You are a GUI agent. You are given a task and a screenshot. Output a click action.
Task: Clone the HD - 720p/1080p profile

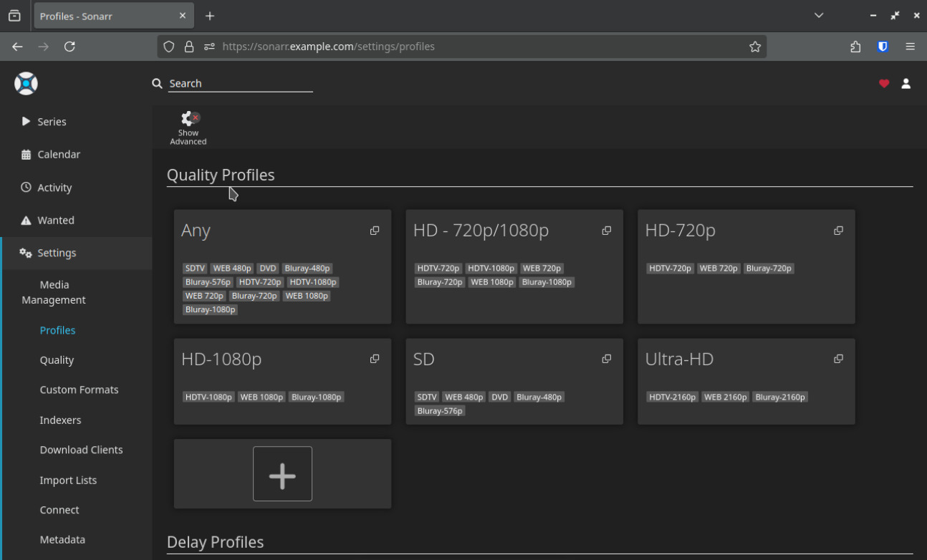click(607, 231)
